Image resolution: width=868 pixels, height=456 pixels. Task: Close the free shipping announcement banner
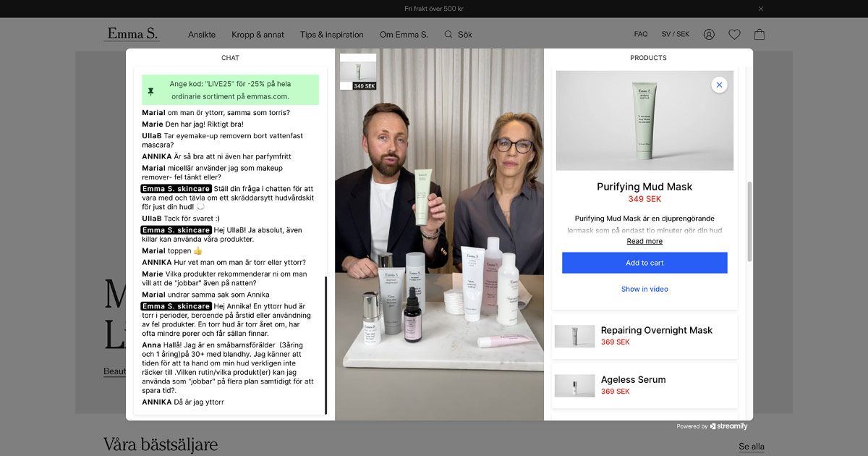[x=760, y=9]
